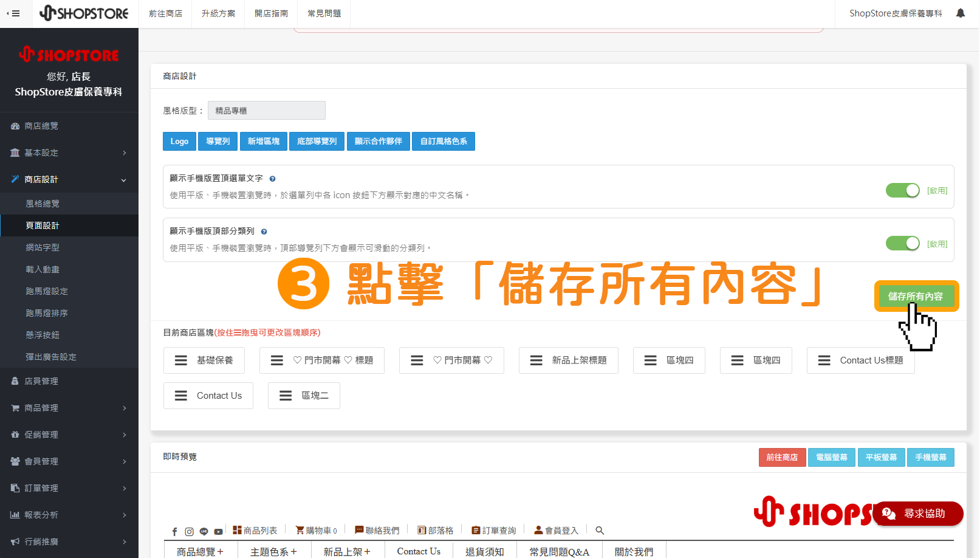Click 主題色系 in preview navigation
Screen dimensions: 980x558
point(273,552)
